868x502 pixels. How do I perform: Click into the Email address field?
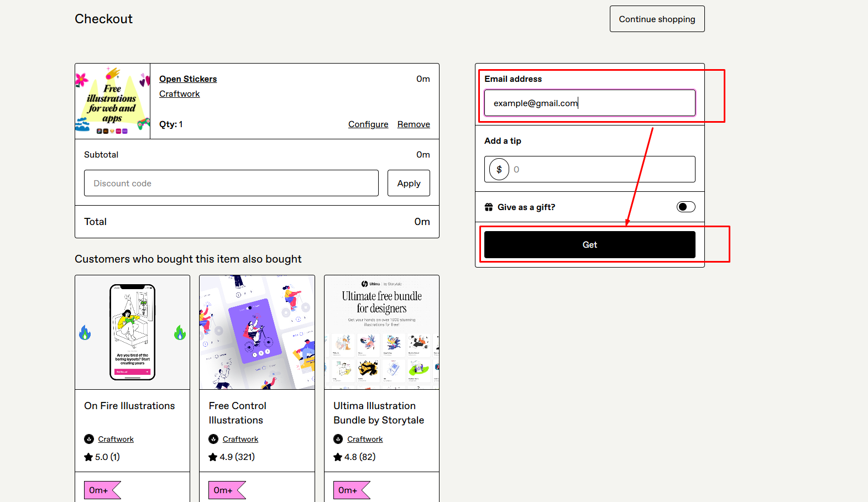590,103
